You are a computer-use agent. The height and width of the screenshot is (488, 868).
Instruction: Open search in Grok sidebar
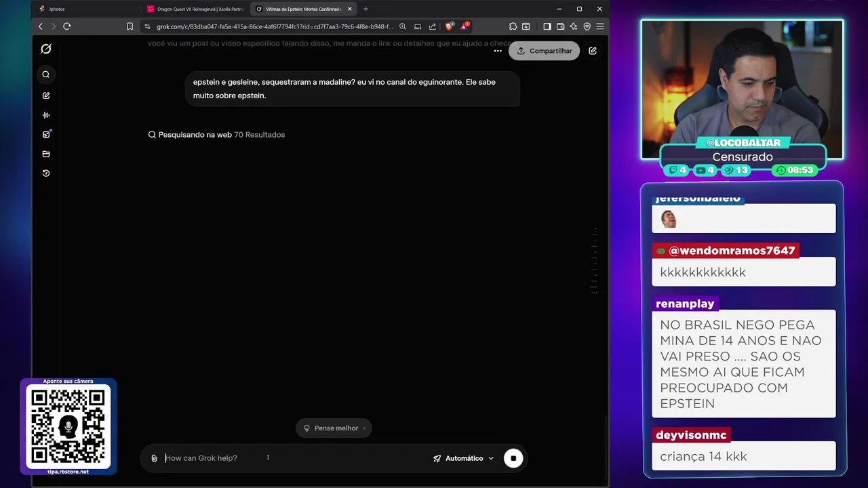[46, 75]
